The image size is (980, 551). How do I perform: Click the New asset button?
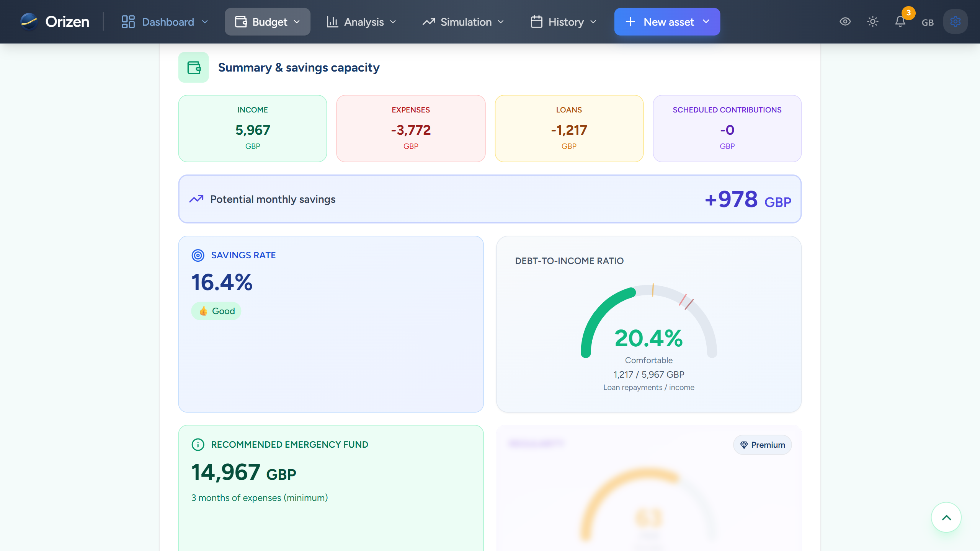[660, 22]
